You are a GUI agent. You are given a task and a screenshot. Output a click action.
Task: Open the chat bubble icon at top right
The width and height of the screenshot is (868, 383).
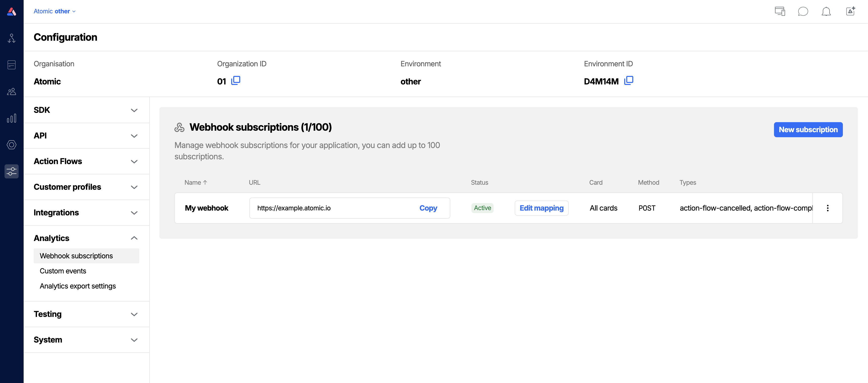coord(803,11)
